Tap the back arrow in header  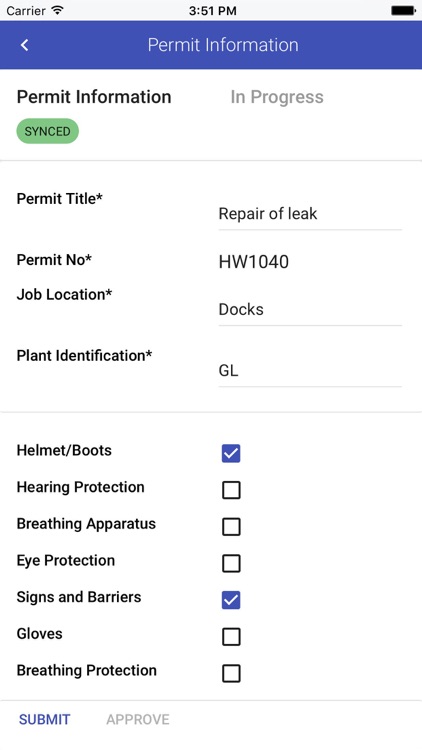click(24, 45)
